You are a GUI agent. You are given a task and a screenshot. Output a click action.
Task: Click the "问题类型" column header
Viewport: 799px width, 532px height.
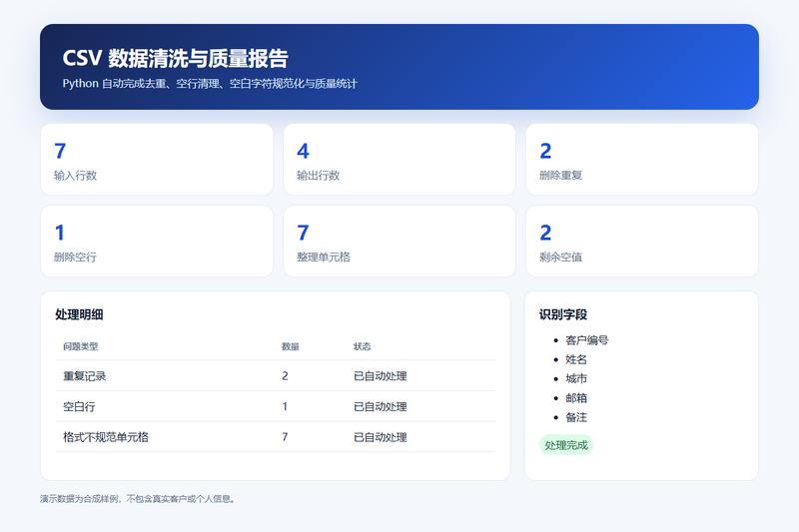(81, 346)
